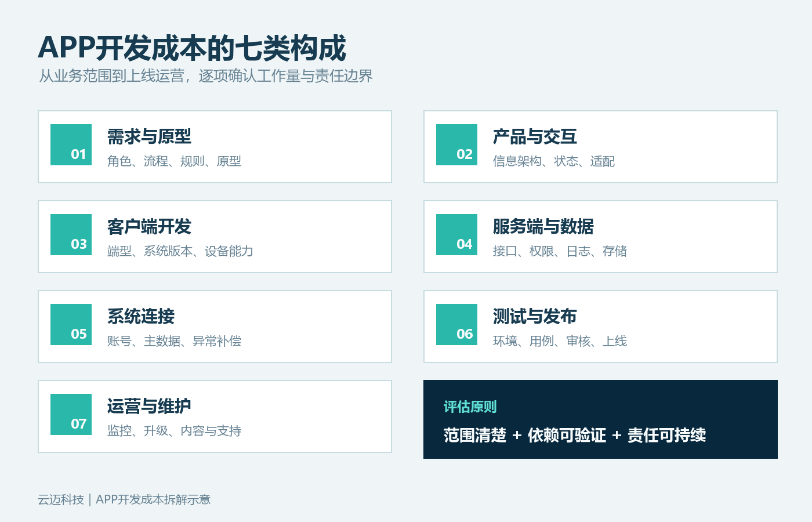Click the line 范围清楚 + 依赖可验证 + 责任可持续
This screenshot has height=522, width=812.
click(575, 436)
